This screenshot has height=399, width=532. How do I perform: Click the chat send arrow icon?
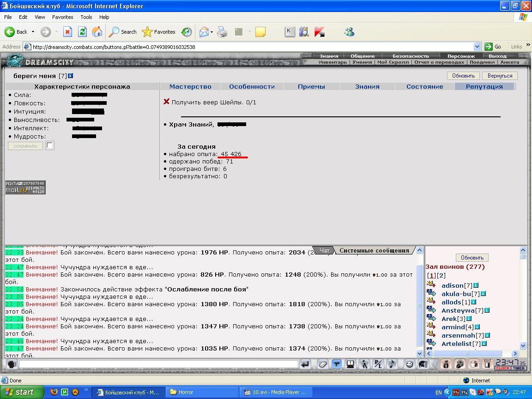(305, 364)
